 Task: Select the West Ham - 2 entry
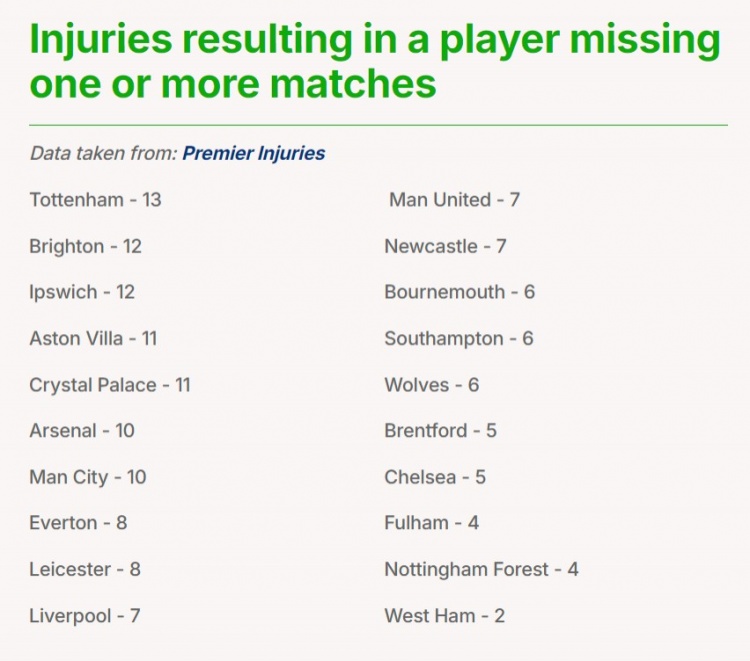coord(444,616)
